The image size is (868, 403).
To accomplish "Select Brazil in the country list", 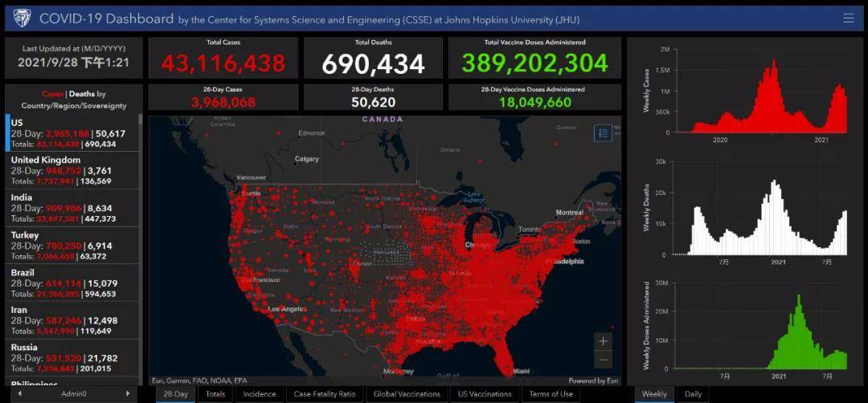I will [72, 283].
